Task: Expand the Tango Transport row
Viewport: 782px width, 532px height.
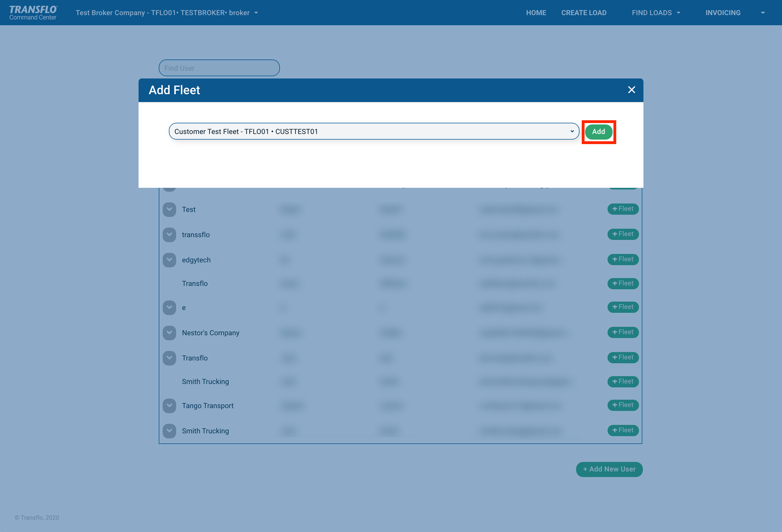Action: [x=169, y=406]
